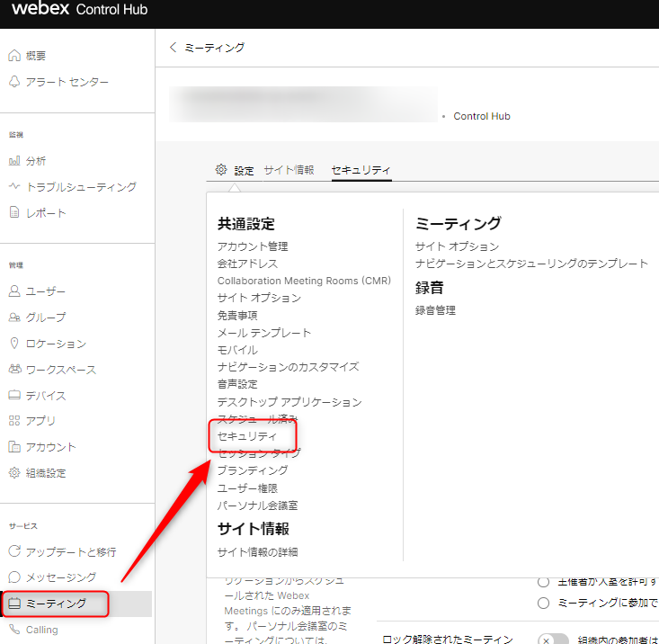The width and height of the screenshot is (659, 644).
Task: Open セキュリティ in the 共通設定 list
Action: tap(247, 436)
